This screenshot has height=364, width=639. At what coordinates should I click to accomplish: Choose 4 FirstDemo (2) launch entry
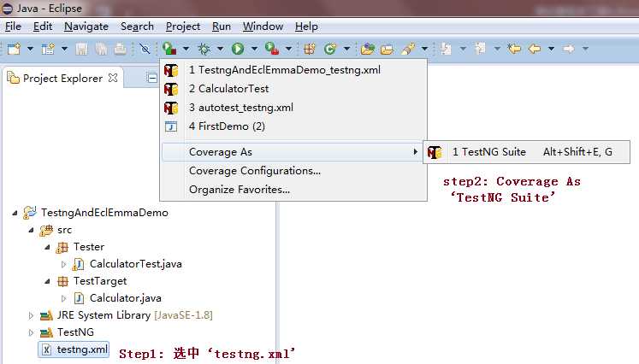[x=293, y=126]
